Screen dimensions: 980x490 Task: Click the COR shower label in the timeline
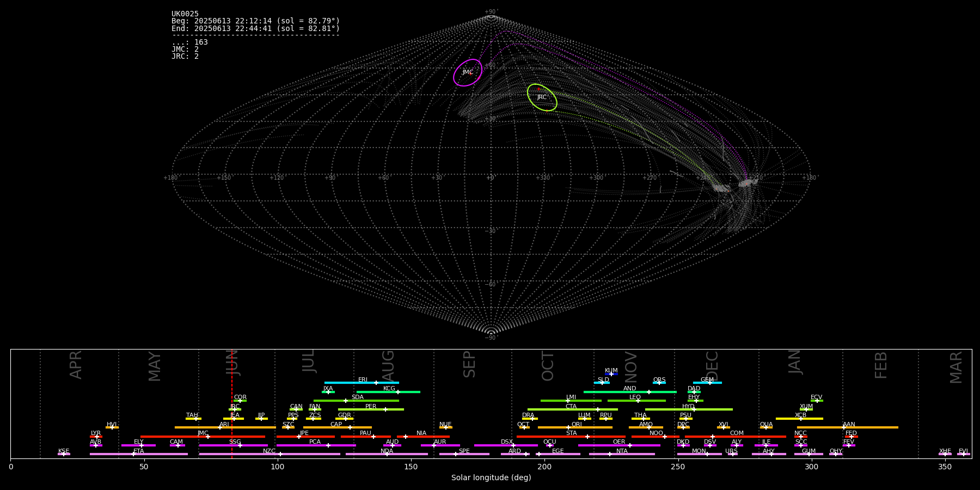(240, 397)
